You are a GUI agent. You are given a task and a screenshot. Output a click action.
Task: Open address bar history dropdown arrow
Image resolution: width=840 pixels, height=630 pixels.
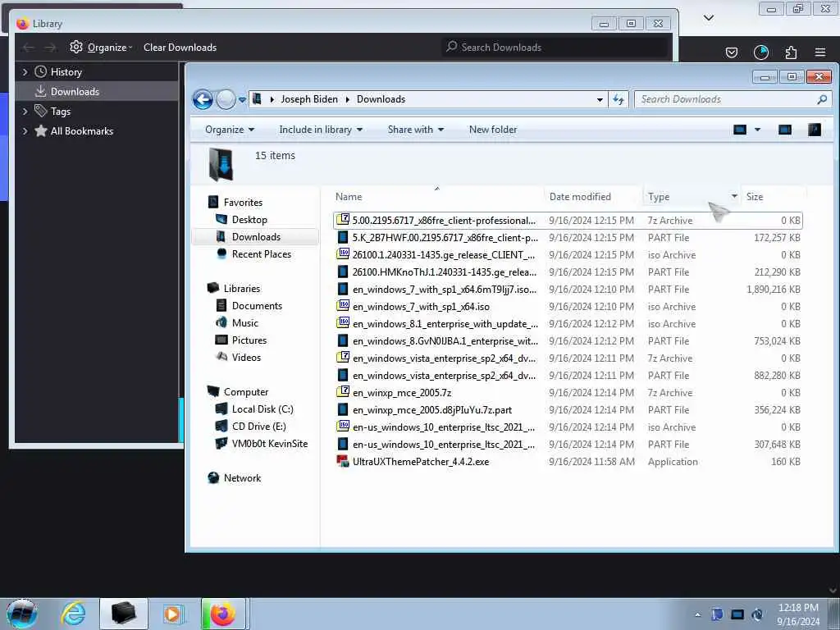[600, 99]
